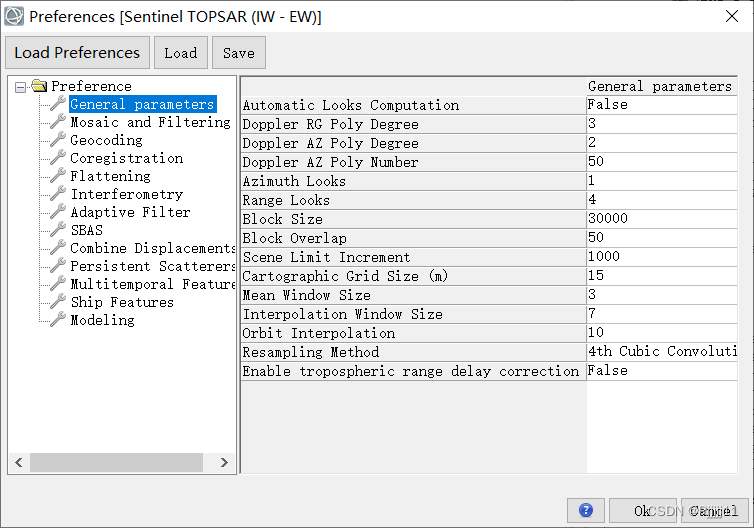Click the tree scrollbar right arrow

click(224, 462)
